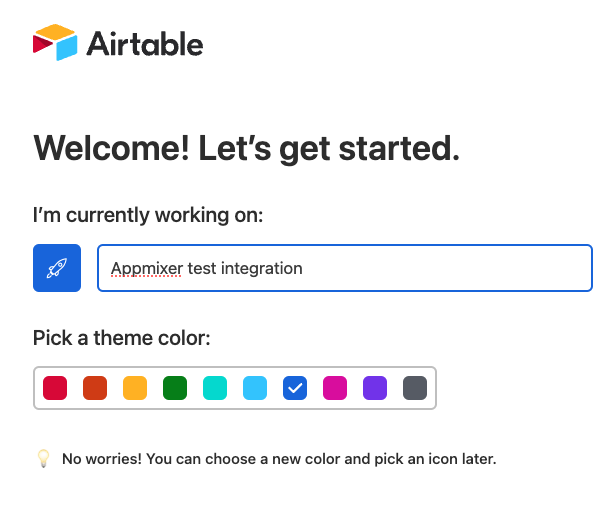Viewport: 610px width, 528px height.
Task: Click the checked blue theme color
Action: 295,387
